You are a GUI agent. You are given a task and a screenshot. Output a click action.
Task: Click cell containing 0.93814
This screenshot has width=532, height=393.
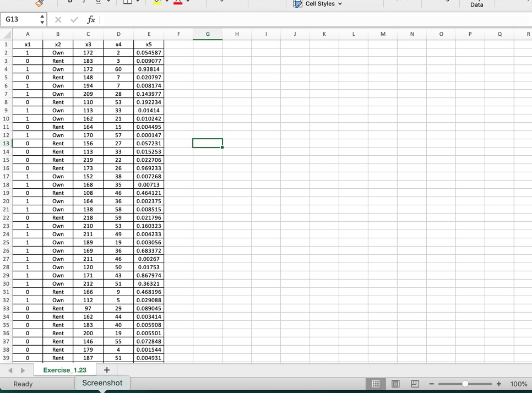(x=149, y=69)
